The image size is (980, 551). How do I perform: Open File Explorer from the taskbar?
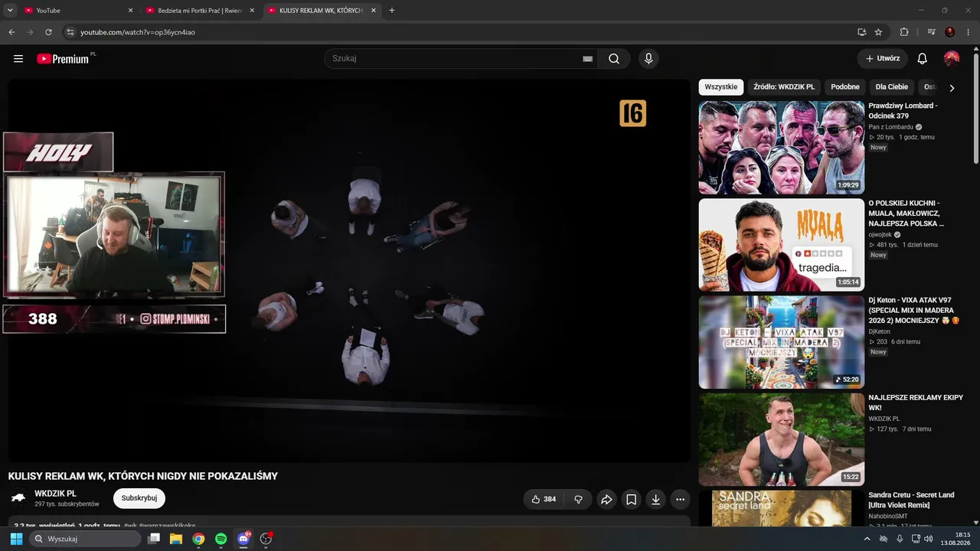pos(176,539)
